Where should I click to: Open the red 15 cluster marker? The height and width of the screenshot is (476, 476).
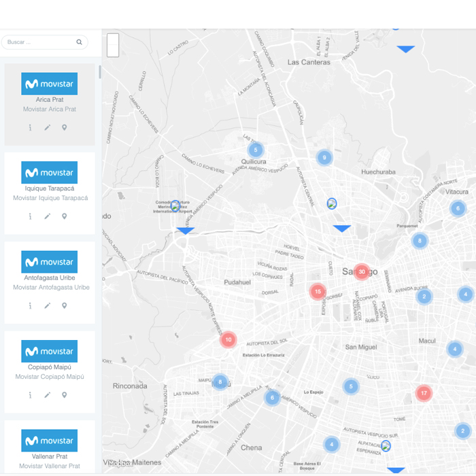(x=318, y=292)
